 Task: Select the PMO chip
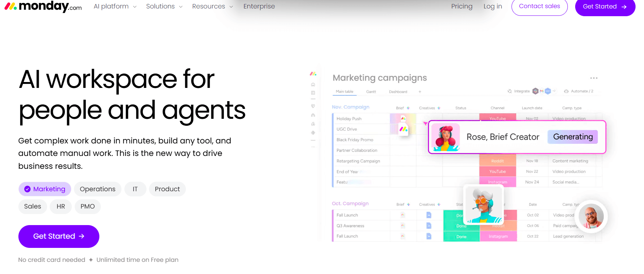[x=88, y=206]
